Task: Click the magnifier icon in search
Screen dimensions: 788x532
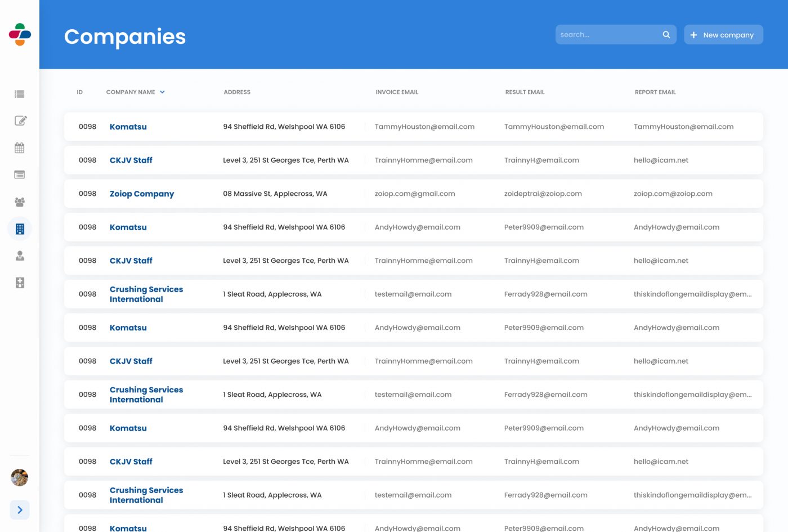Action: click(x=666, y=35)
